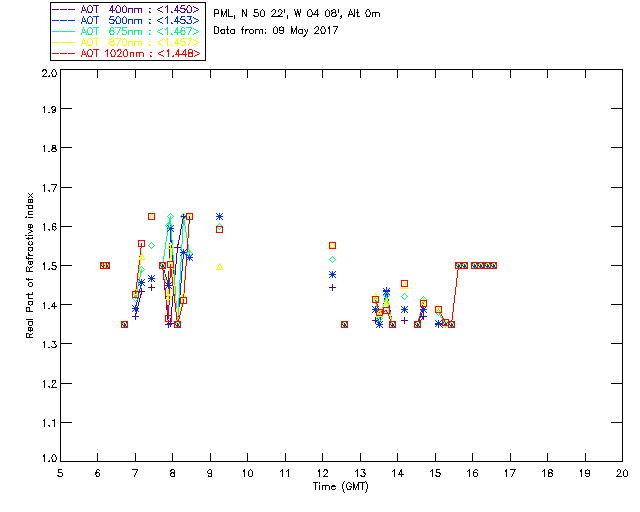Click the 19 x-axis tick label
The height and width of the screenshot is (512, 640).
[x=585, y=473]
